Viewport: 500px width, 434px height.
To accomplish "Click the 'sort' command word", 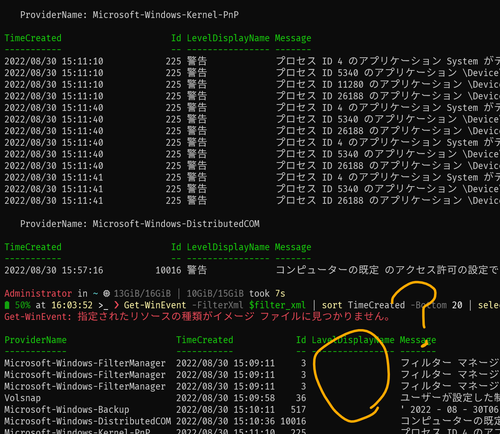I will 332,305.
